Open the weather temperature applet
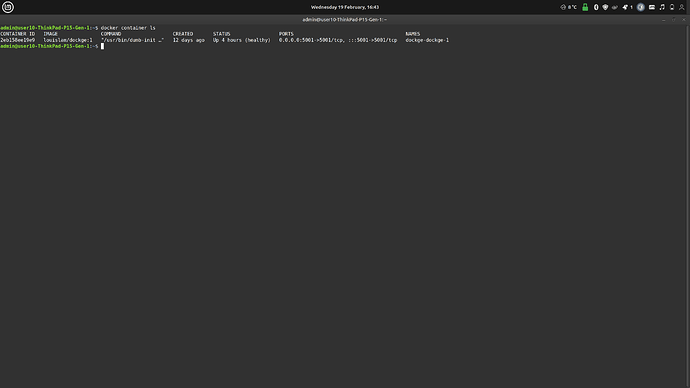 (569, 7)
